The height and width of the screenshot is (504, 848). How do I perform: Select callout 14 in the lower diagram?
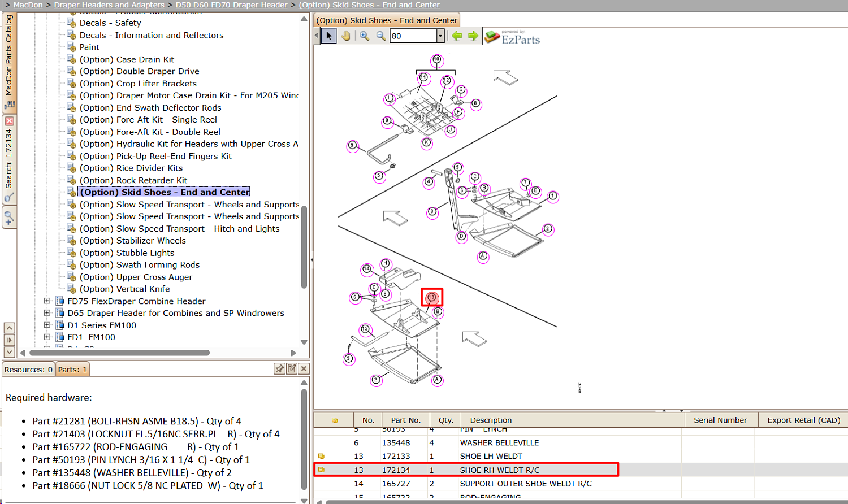[367, 269]
